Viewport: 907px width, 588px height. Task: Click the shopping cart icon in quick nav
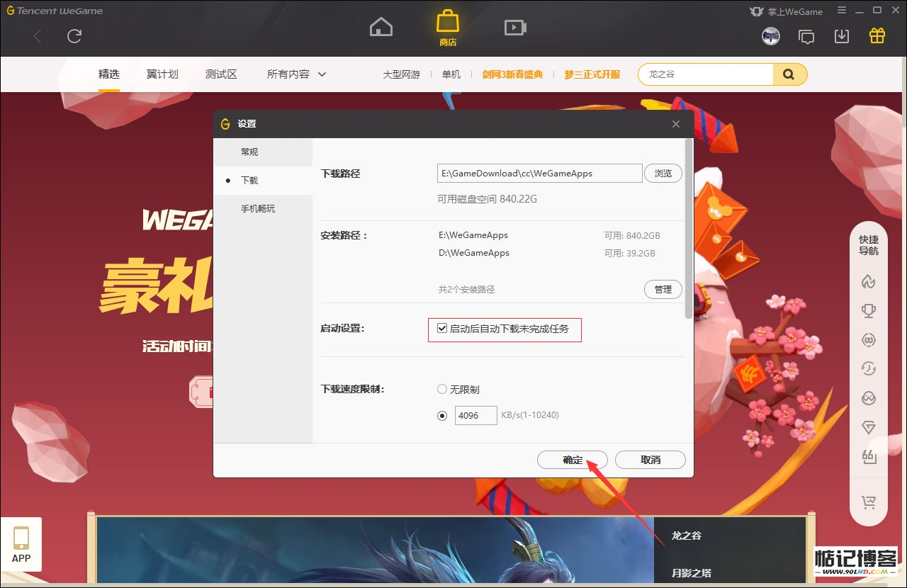868,502
